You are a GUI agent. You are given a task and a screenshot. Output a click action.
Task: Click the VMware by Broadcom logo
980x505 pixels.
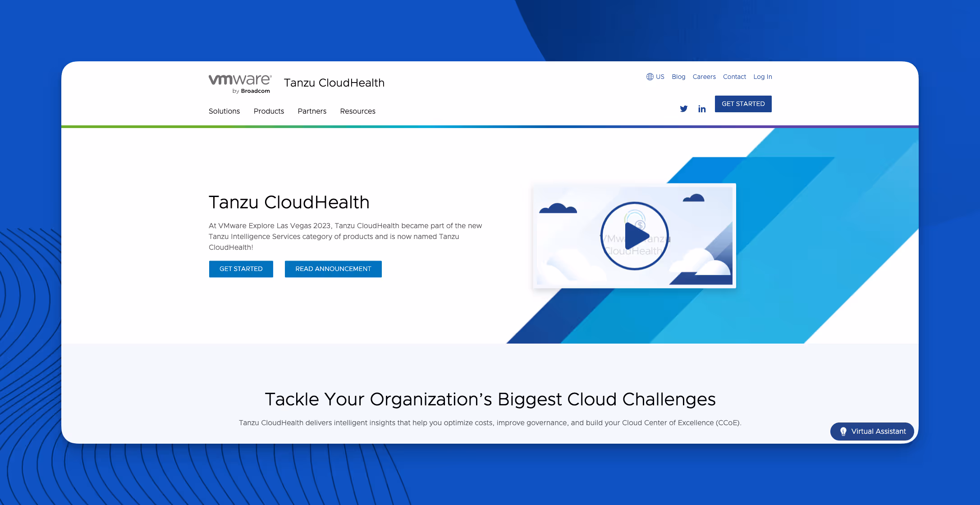pyautogui.click(x=240, y=83)
